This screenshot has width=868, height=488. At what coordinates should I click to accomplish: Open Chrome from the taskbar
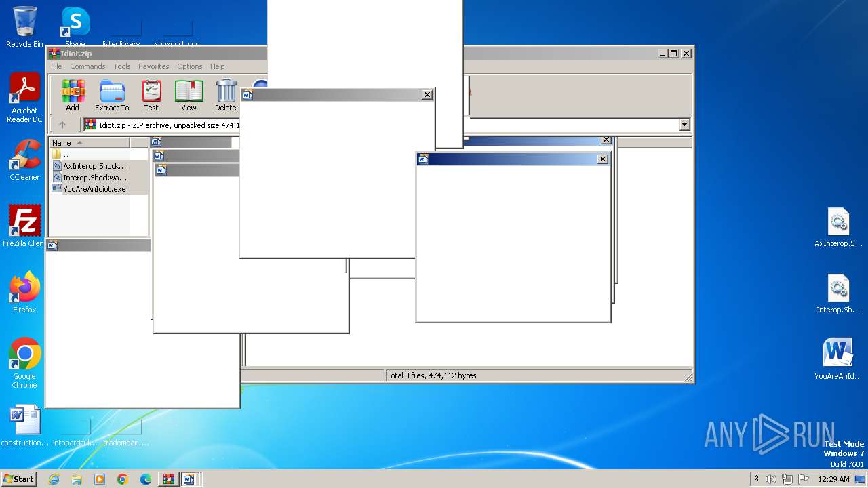123,479
